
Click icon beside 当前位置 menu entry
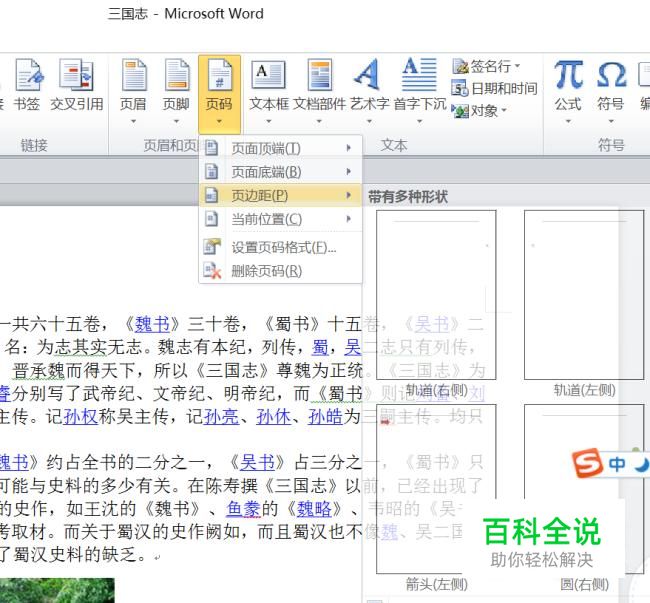pos(212,219)
